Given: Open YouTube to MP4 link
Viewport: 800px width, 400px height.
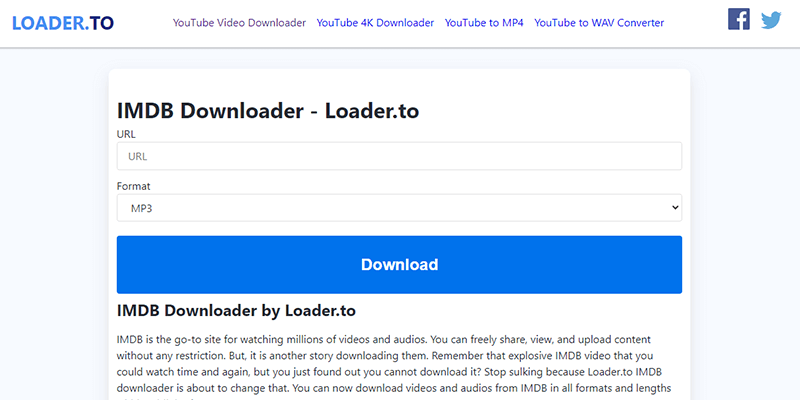Looking at the screenshot, I should point(484,23).
